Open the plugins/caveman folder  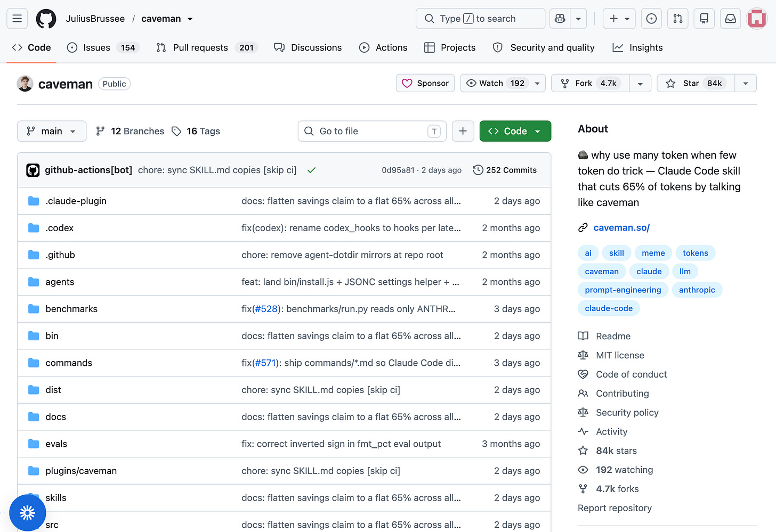click(x=81, y=471)
